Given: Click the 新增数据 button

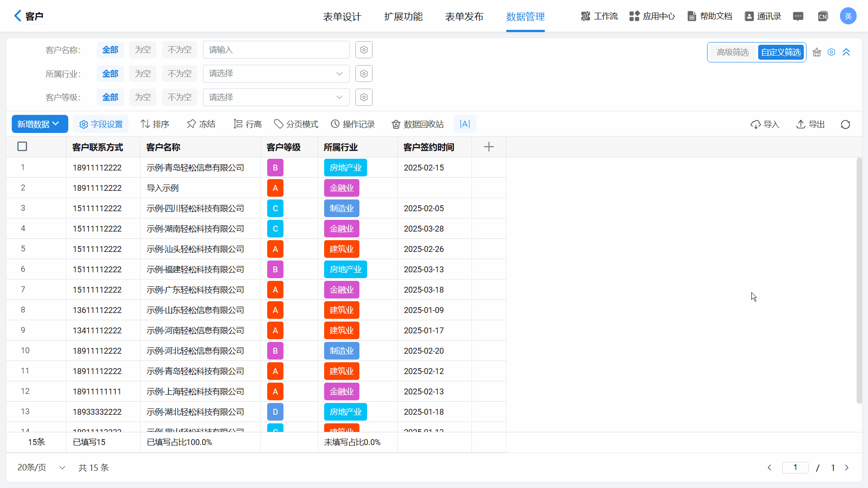Looking at the screenshot, I should pos(39,124).
